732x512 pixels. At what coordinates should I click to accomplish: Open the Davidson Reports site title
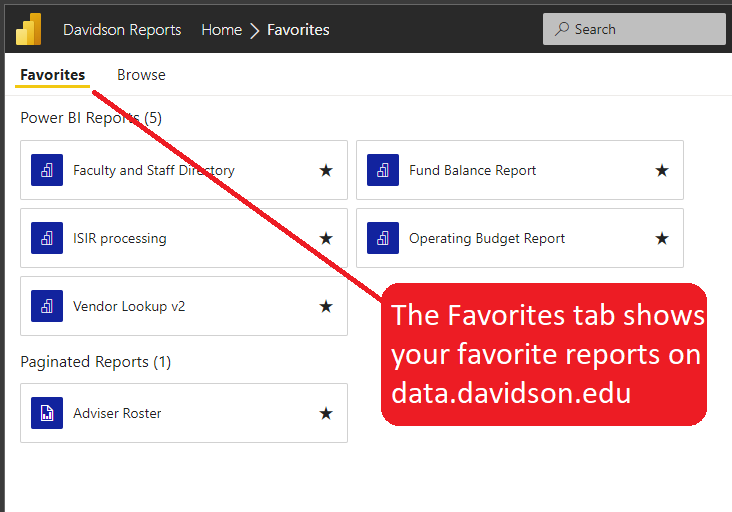122,30
